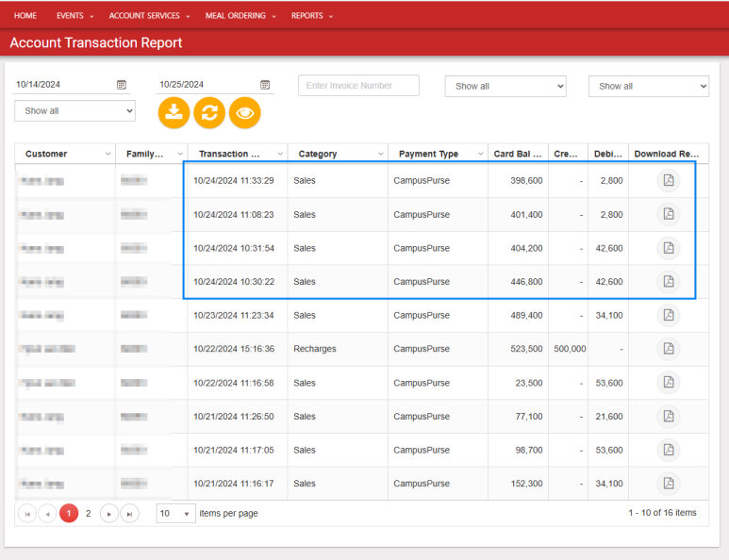The height and width of the screenshot is (560, 729).
Task: Go to the previous page of results
Action: pyautogui.click(x=47, y=514)
